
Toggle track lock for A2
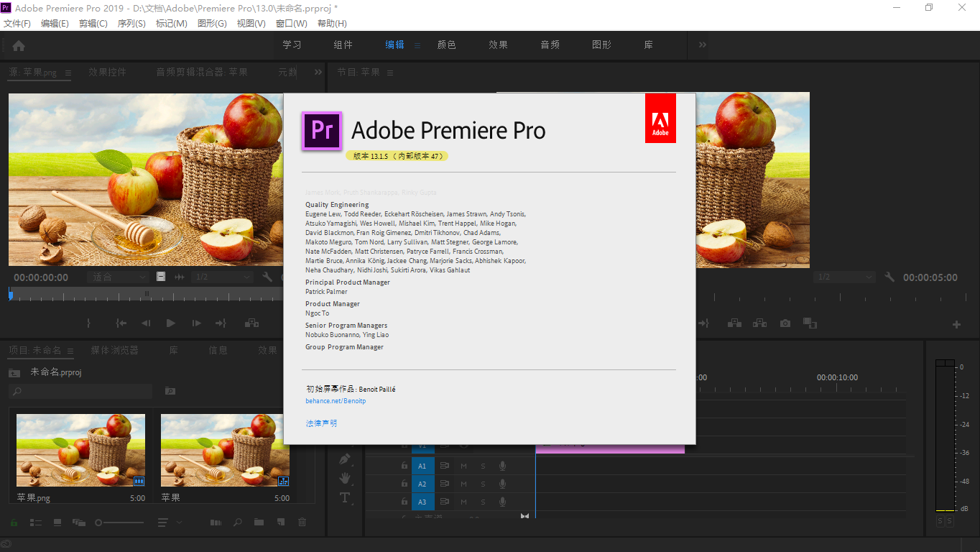[x=405, y=484]
